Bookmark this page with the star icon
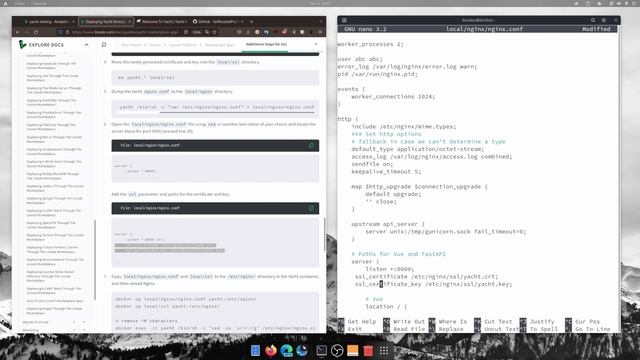Viewport: 640px width, 360px height. [214, 32]
